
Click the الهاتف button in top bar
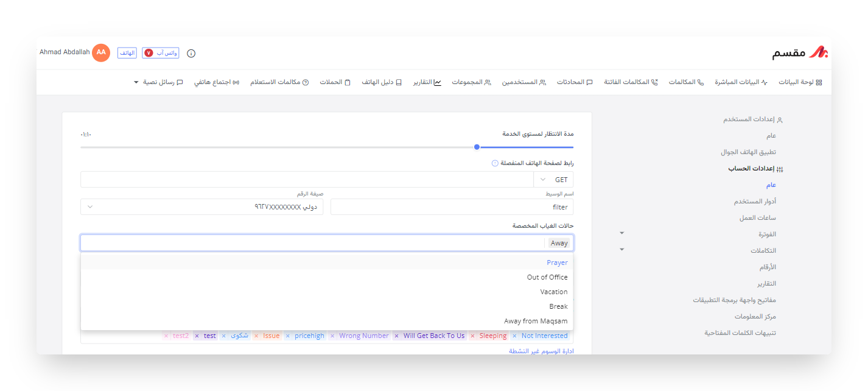click(x=127, y=53)
